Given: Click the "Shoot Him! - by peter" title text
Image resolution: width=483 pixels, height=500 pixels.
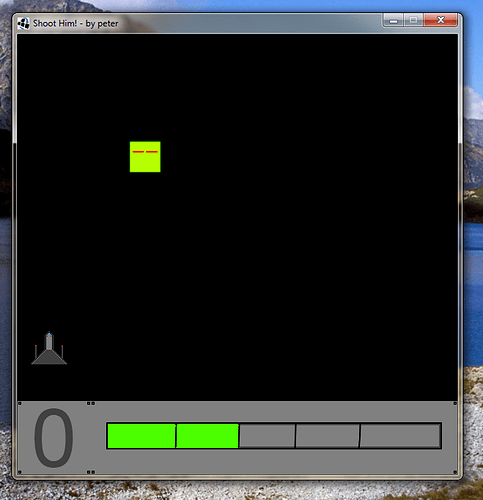Looking at the screenshot, I should (x=75, y=24).
